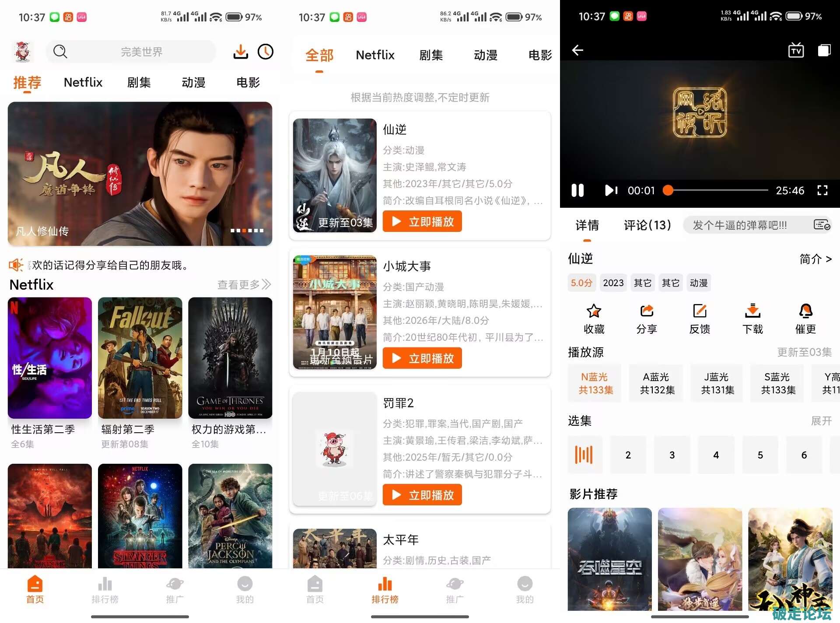Tap the 催更 bell icon
840x623 pixels.
805,311
